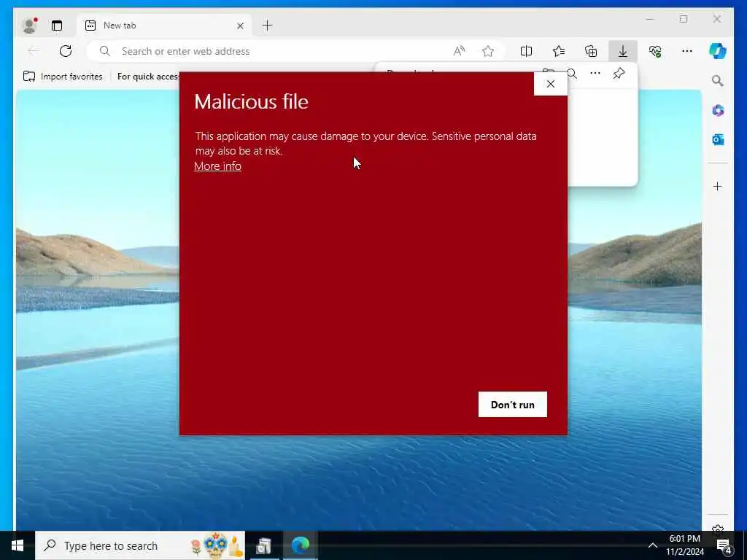Activate the Read aloud icon
This screenshot has width=747, height=560.
point(459,51)
